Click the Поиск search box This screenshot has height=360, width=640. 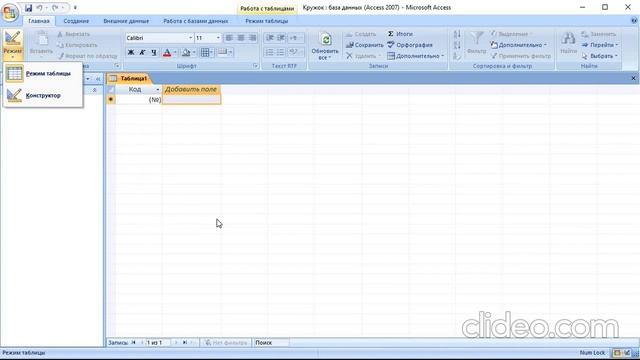click(271, 343)
